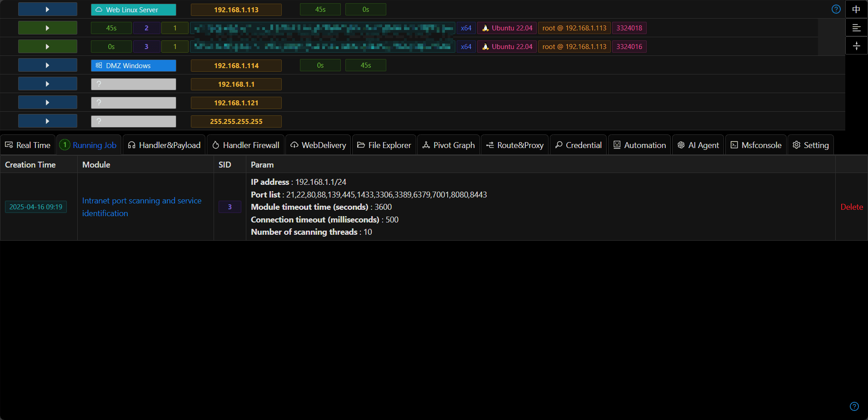Click the Real Time tab icon
868x420 pixels.
pyautogui.click(x=9, y=145)
